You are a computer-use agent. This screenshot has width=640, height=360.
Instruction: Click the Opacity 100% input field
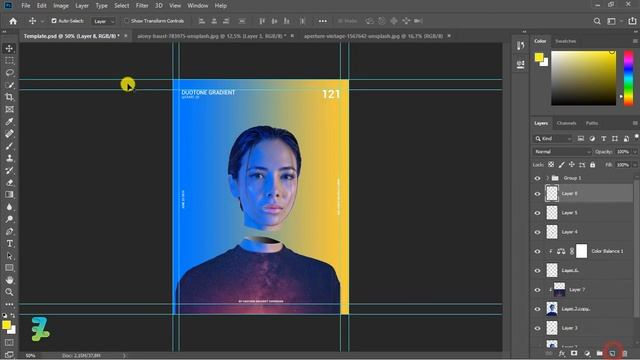pos(623,152)
